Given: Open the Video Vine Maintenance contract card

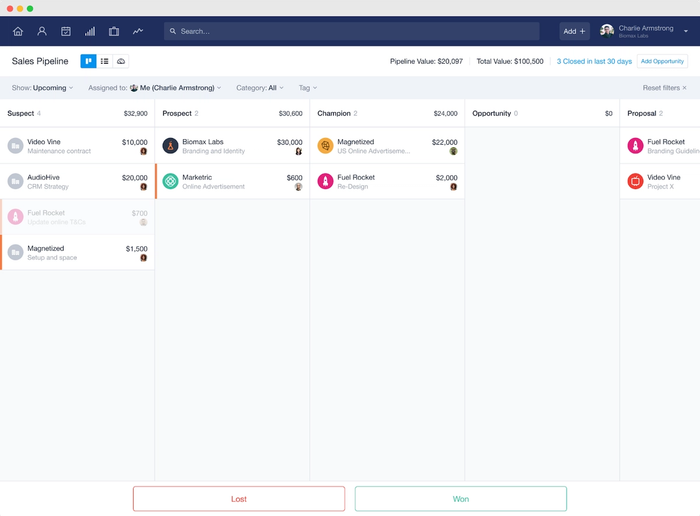Looking at the screenshot, I should 77,146.
